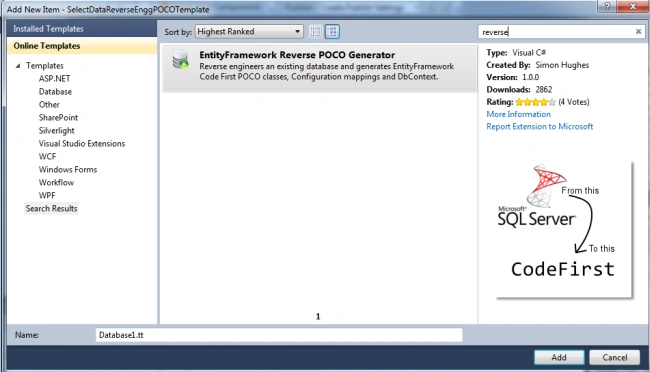Switch to small icons view

(315, 32)
